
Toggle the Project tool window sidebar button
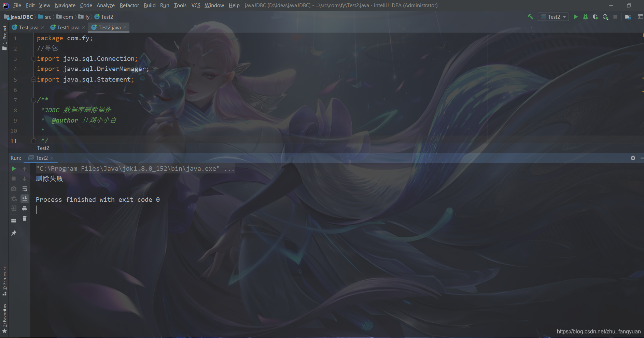point(4,38)
